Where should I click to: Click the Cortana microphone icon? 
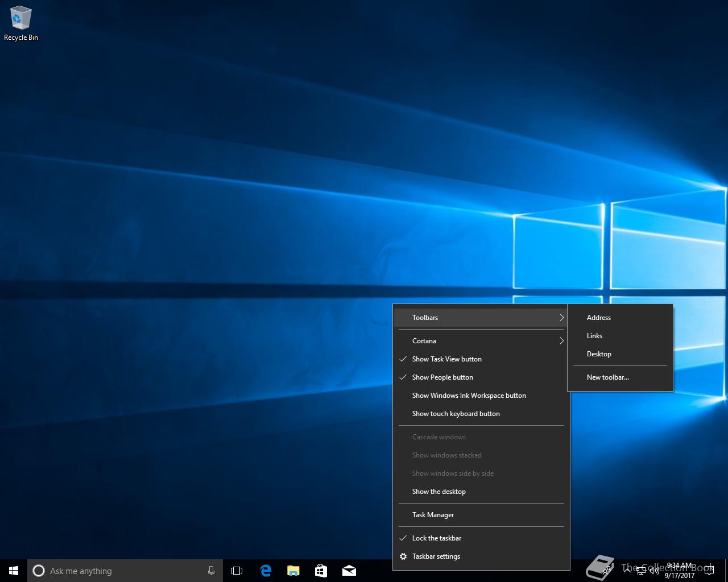(x=211, y=571)
